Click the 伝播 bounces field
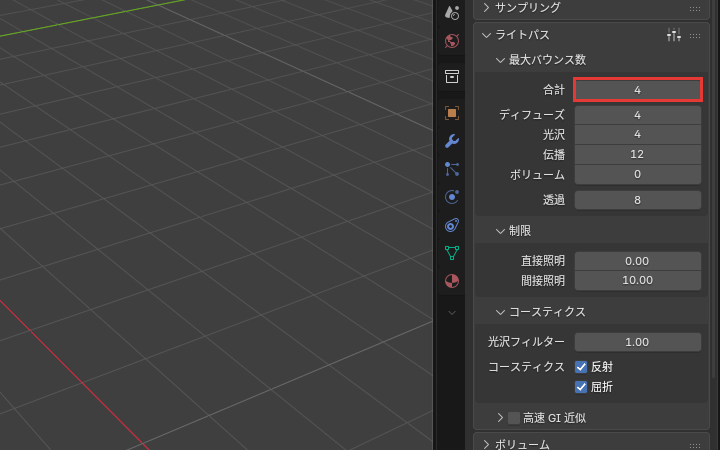Image resolution: width=720 pixels, height=450 pixels. tap(638, 154)
